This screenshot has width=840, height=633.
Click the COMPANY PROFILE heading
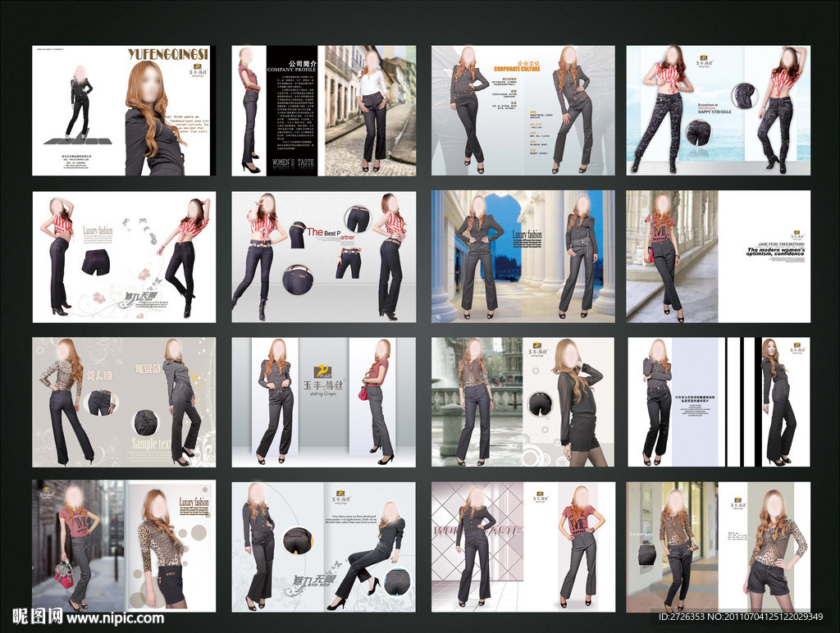point(291,71)
